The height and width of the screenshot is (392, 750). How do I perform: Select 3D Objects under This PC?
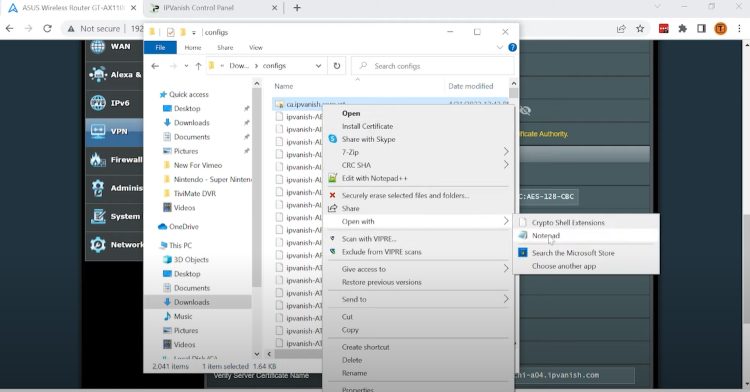click(191, 260)
